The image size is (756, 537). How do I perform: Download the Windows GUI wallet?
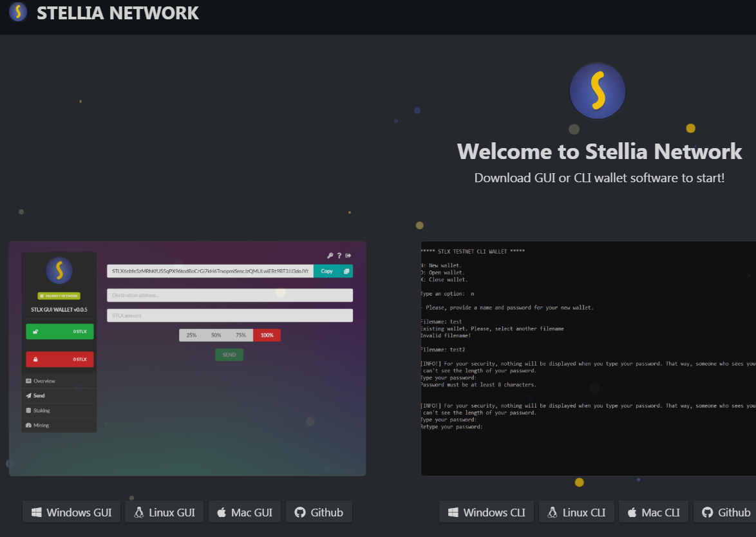coord(71,513)
